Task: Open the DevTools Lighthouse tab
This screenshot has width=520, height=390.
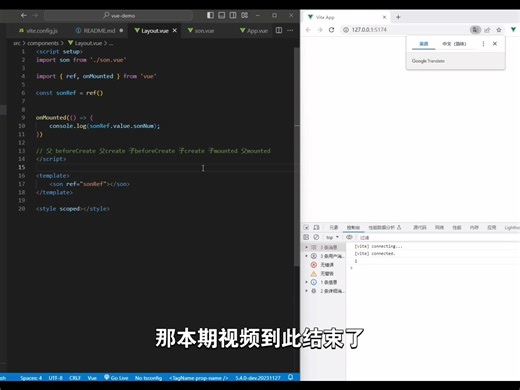Action: tap(512, 228)
